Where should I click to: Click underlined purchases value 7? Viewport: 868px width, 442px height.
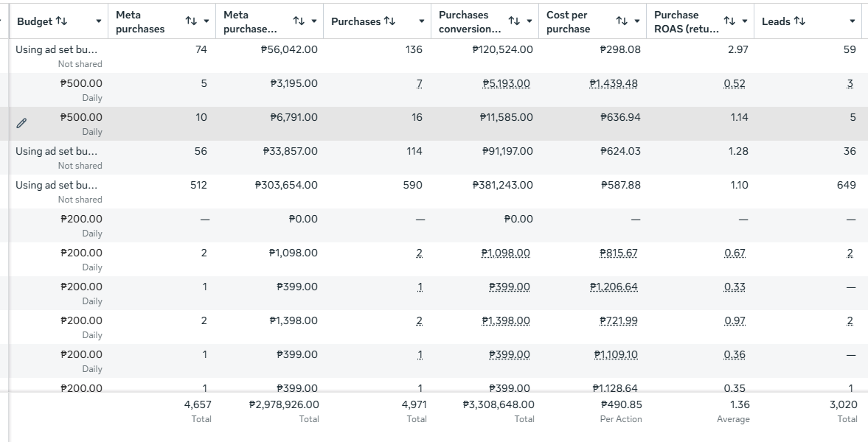pos(419,83)
